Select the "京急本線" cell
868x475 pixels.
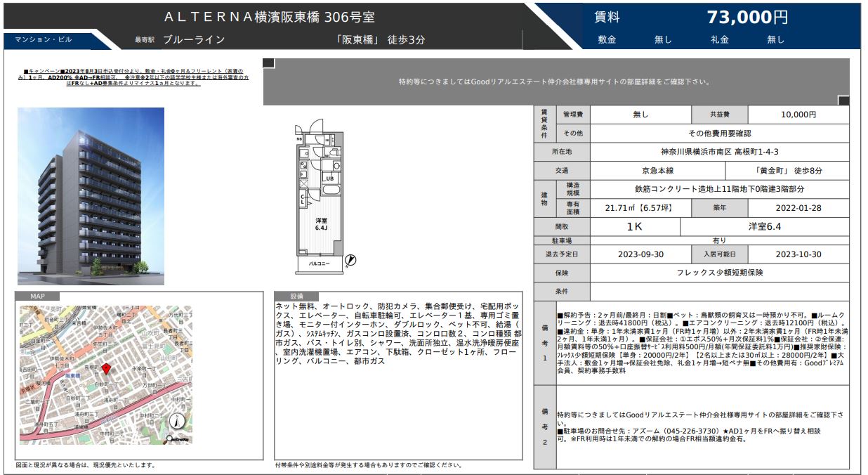click(x=657, y=171)
